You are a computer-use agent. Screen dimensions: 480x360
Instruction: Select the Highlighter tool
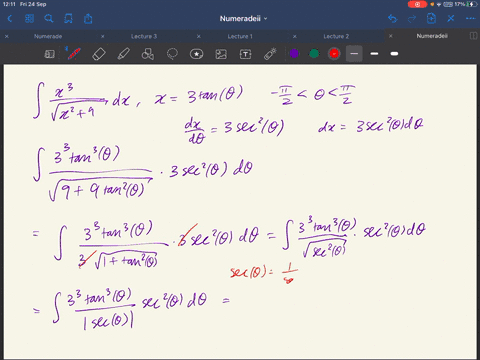(124, 54)
